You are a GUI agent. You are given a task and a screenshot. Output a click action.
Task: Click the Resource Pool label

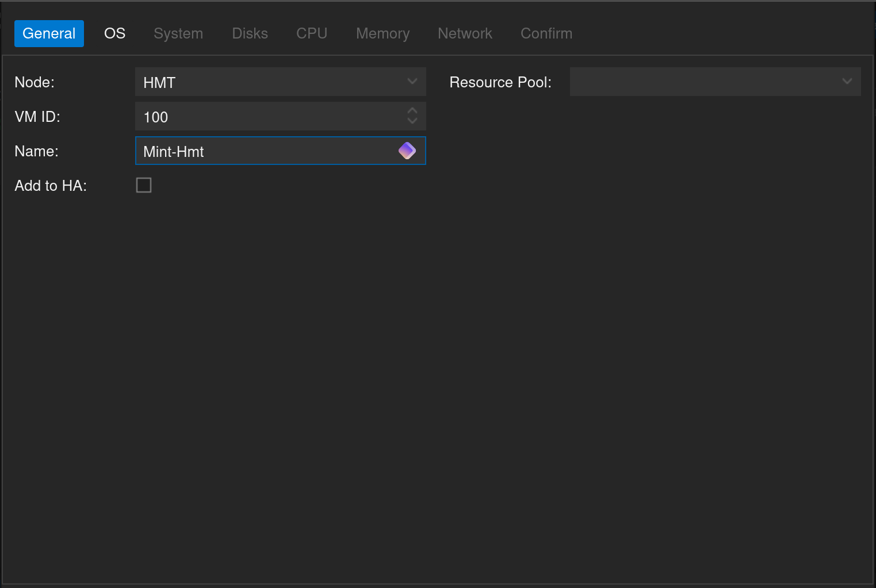pos(500,82)
